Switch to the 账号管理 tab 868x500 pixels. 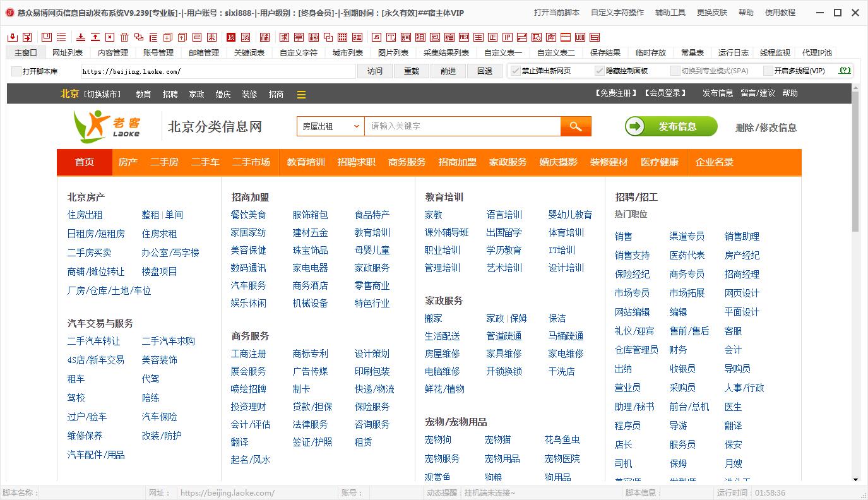tap(158, 53)
